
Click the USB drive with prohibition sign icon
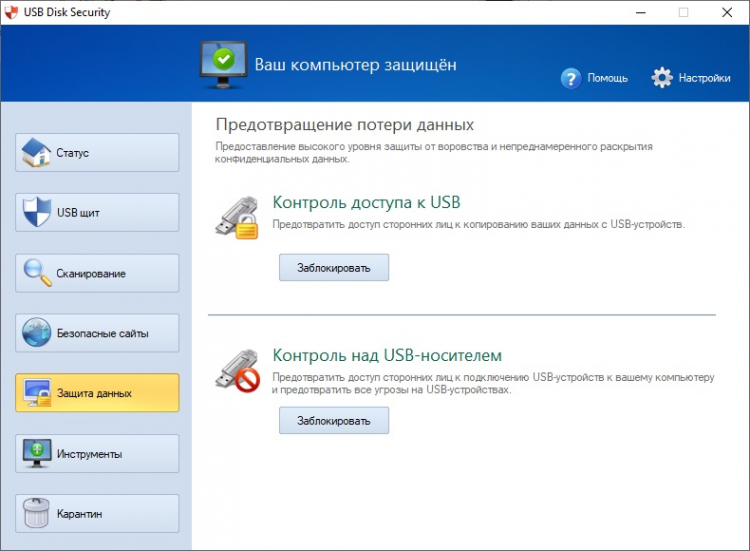click(238, 371)
